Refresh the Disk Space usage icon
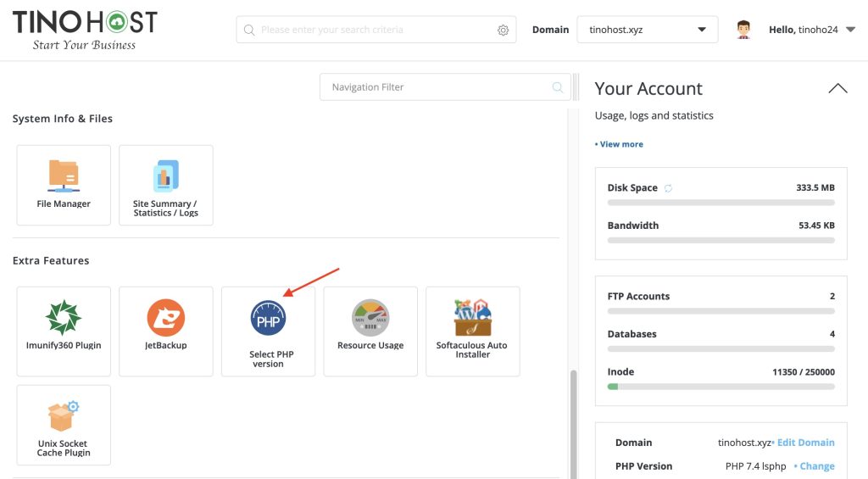 tap(668, 188)
